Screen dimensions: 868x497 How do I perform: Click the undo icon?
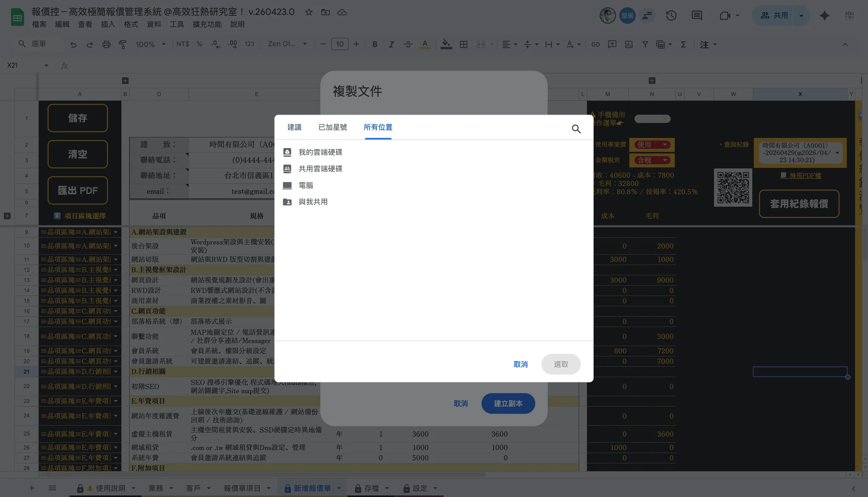coord(73,44)
